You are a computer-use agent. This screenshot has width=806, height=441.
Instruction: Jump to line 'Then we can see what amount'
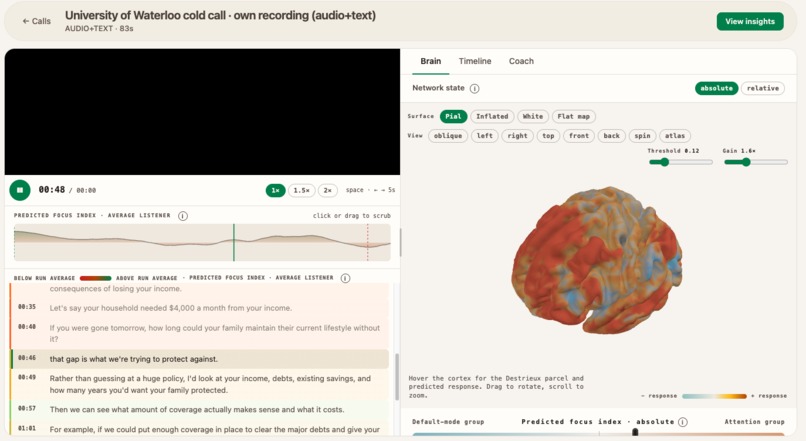click(199, 410)
